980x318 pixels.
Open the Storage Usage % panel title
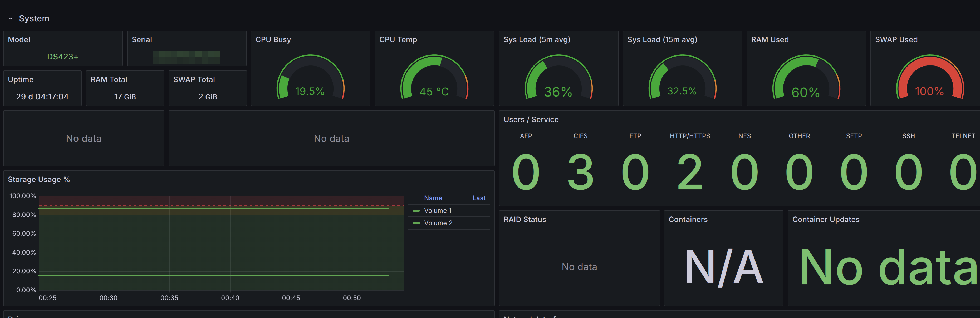click(39, 179)
